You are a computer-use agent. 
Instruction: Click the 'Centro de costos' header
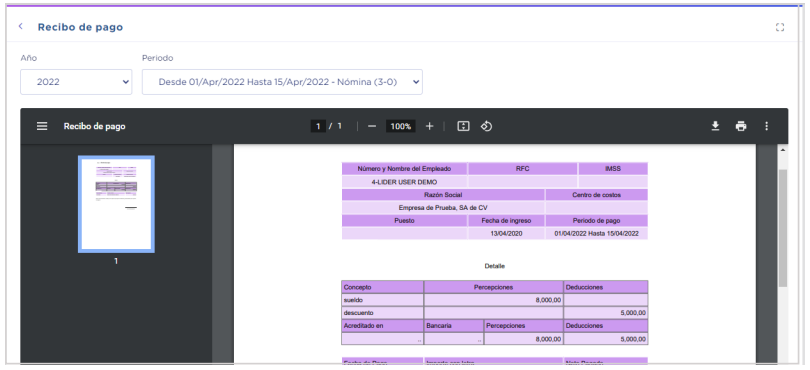[597, 195]
